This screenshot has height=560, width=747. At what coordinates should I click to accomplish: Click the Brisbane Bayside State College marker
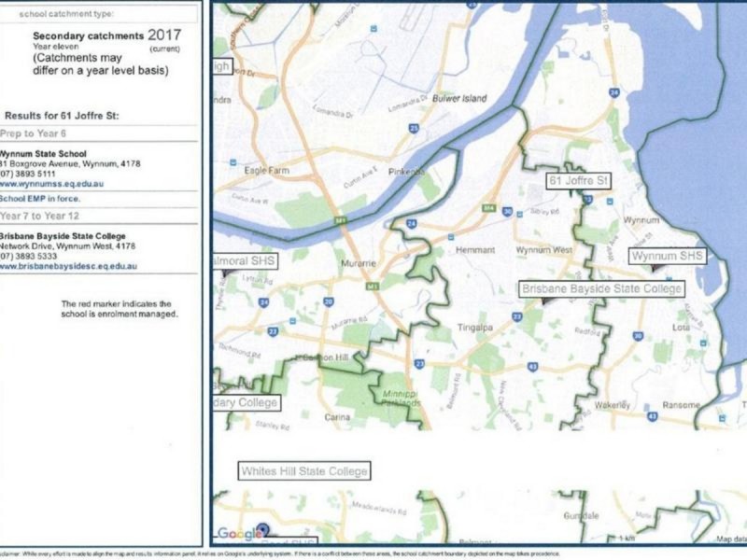[x=544, y=301]
